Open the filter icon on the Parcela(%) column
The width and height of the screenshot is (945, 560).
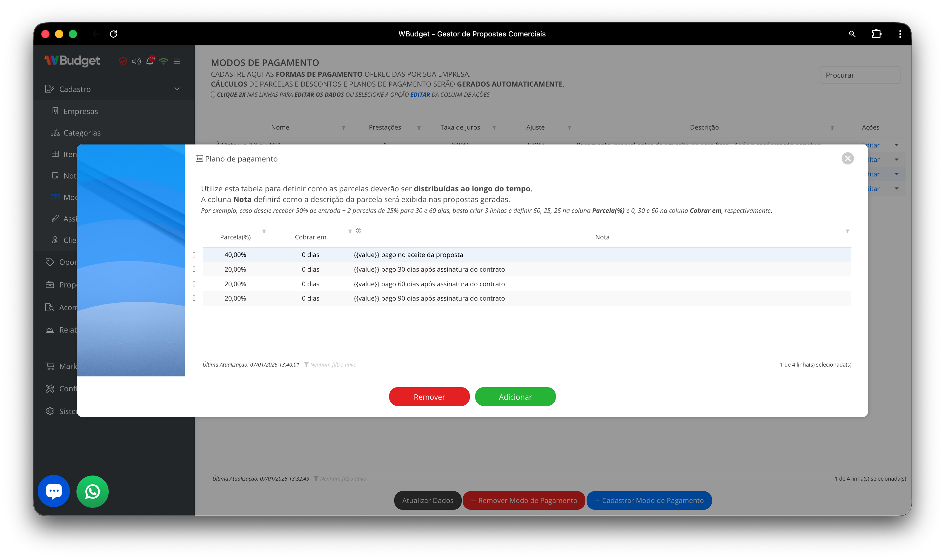point(264,231)
